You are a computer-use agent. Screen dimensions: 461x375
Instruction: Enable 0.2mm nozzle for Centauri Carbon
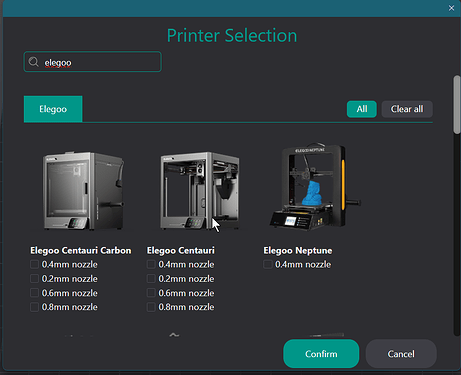pos(34,279)
